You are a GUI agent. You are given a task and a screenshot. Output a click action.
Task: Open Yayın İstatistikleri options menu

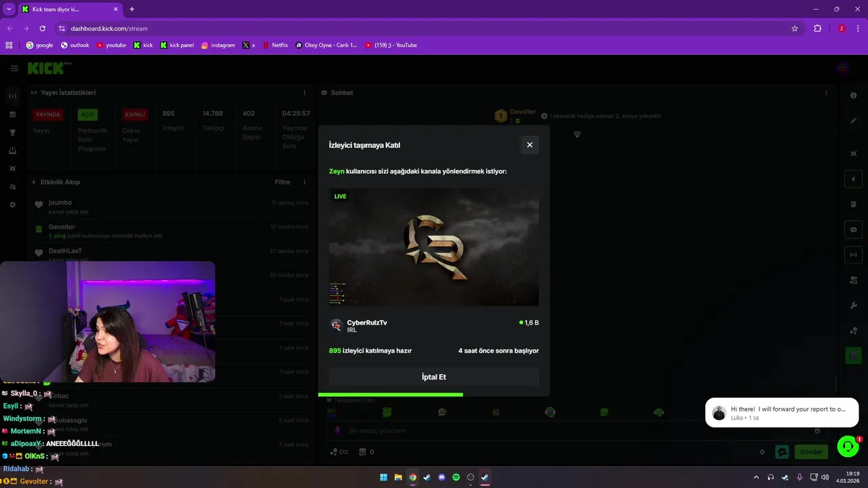[x=304, y=93]
